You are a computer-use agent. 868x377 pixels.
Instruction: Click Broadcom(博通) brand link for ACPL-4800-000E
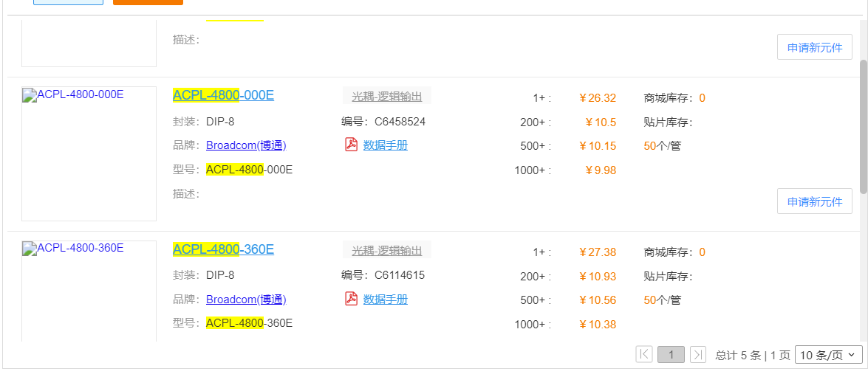point(246,145)
